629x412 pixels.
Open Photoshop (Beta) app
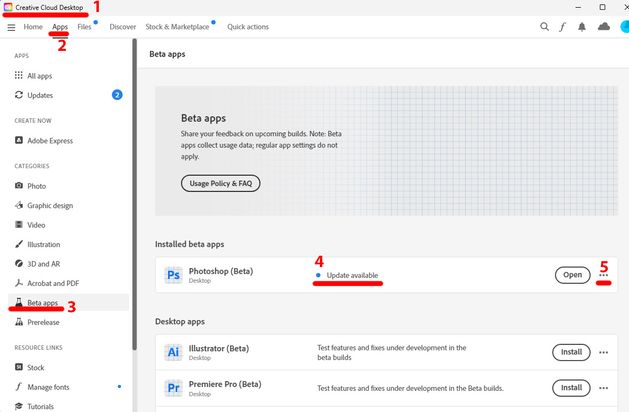[572, 275]
